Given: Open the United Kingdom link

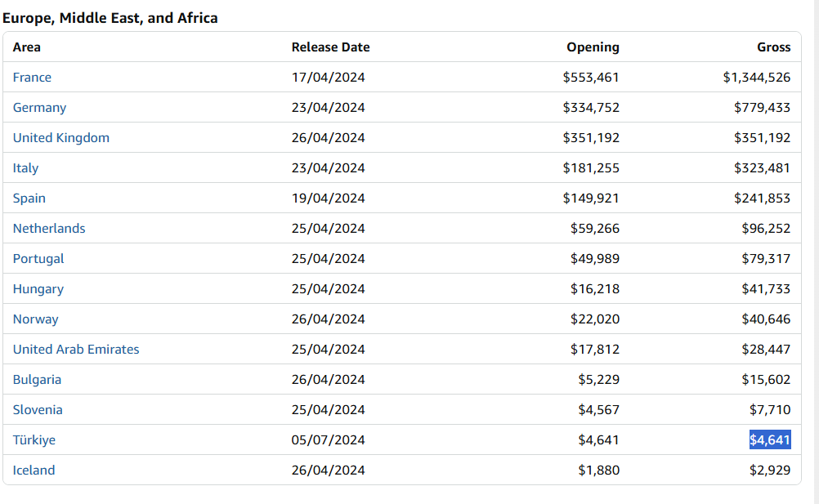Looking at the screenshot, I should 60,138.
